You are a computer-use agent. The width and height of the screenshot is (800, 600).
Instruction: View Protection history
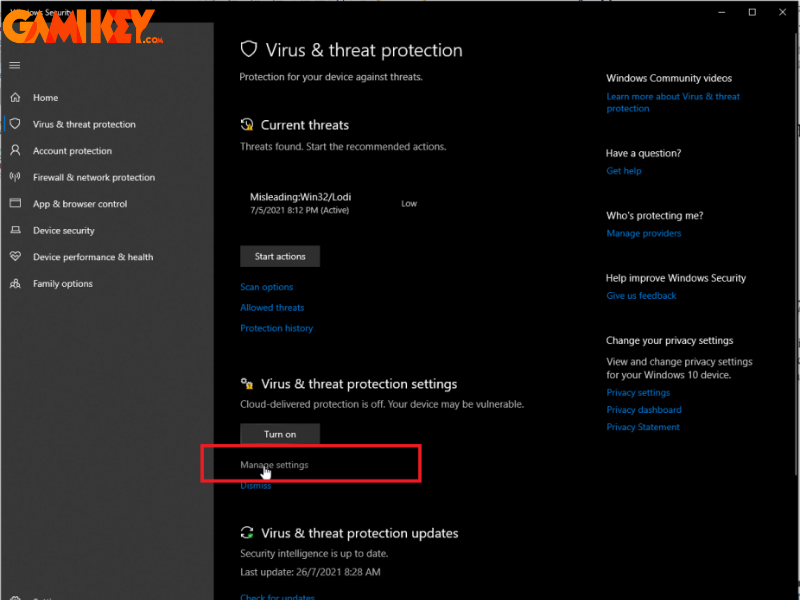coord(276,327)
